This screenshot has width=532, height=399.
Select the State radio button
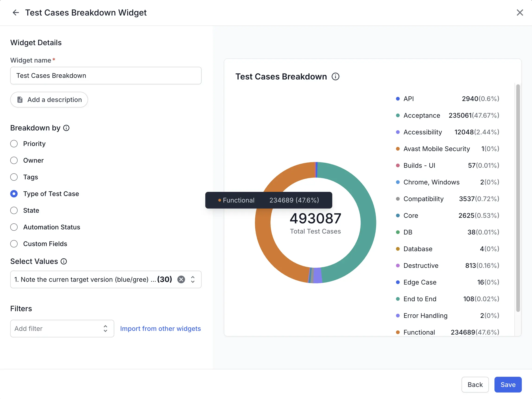(14, 210)
